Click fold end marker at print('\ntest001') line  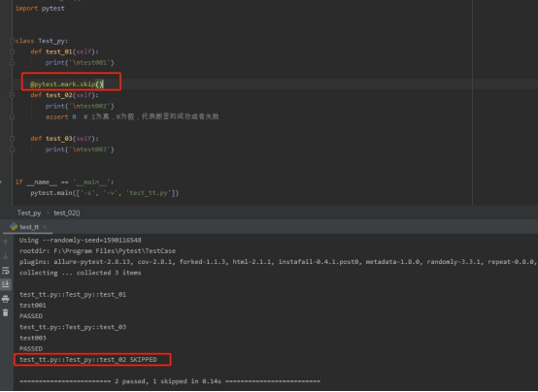[x=12, y=63]
